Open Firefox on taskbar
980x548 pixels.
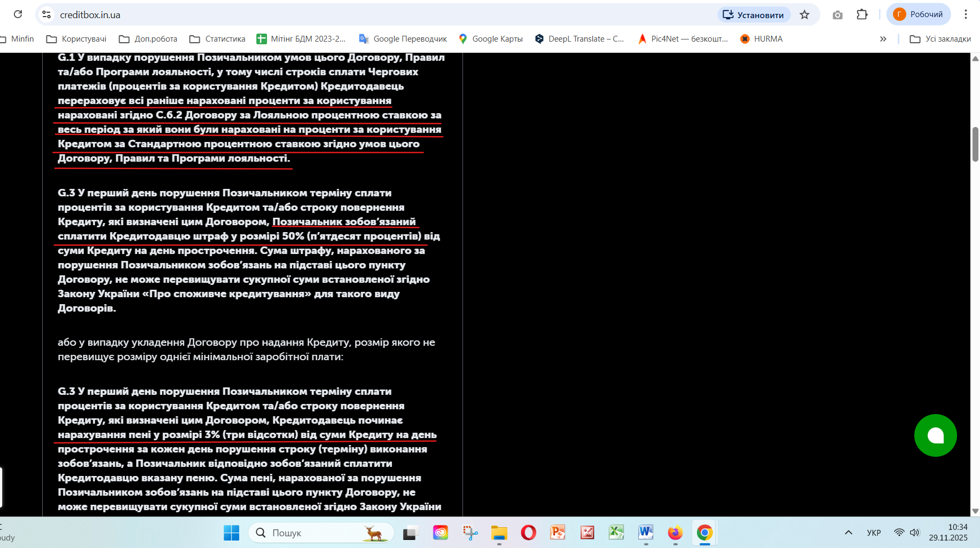pos(675,533)
